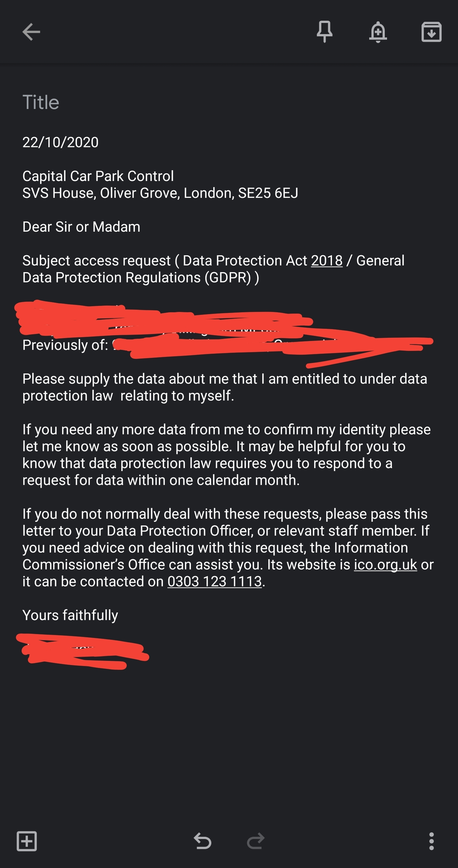The image size is (458, 868).
Task: Click the Capital Car Park Control line
Action: (x=98, y=176)
